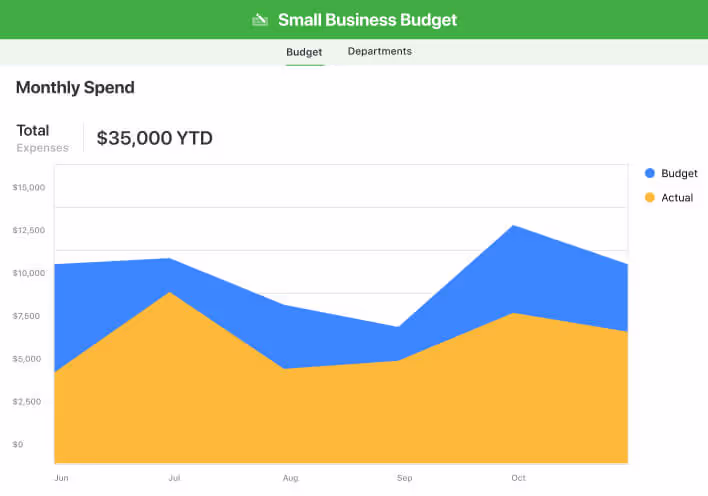Click the Small Business Budget title

click(x=367, y=19)
